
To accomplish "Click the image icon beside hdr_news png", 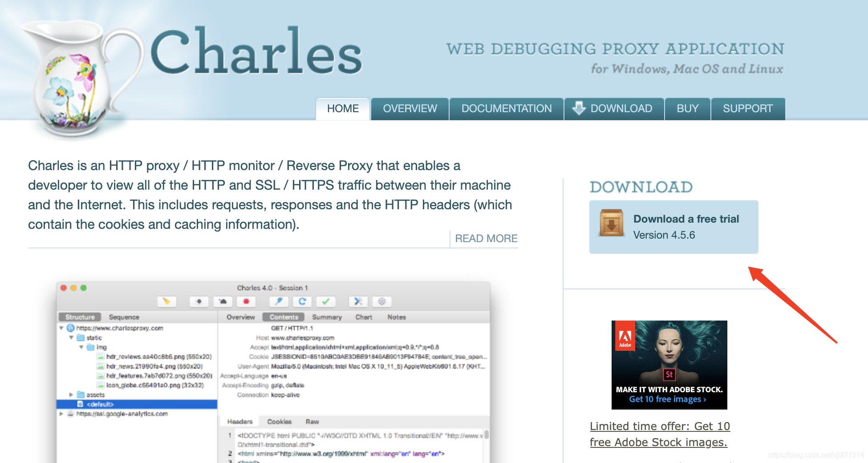I will (101, 366).
